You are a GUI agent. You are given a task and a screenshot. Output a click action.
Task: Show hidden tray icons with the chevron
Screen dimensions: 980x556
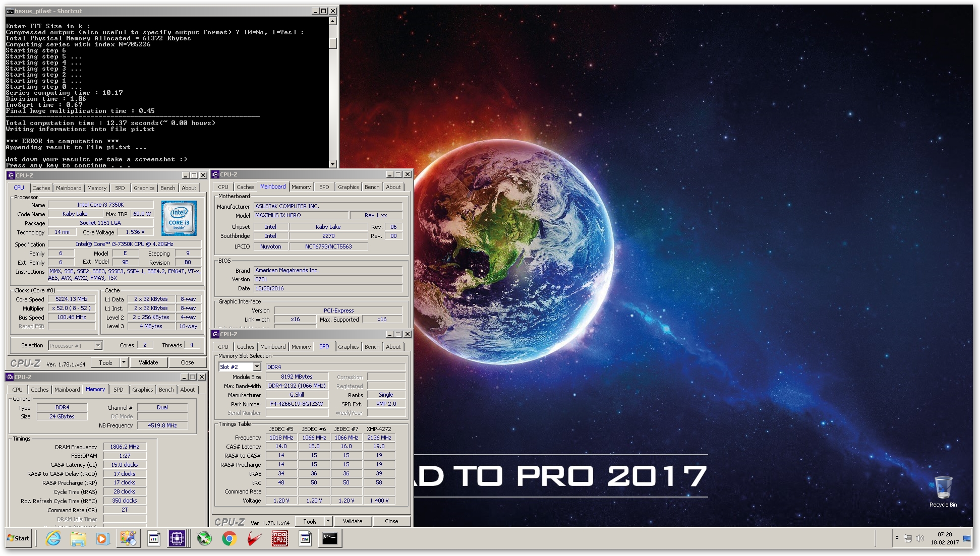click(897, 538)
